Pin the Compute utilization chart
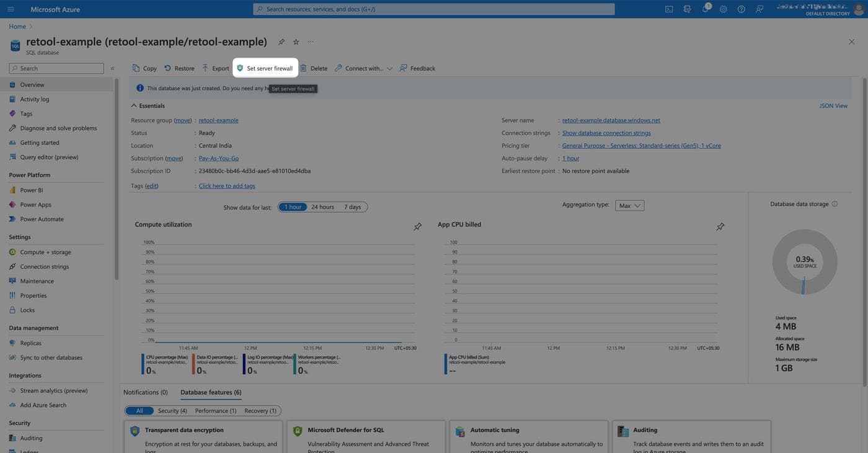 pos(417,227)
